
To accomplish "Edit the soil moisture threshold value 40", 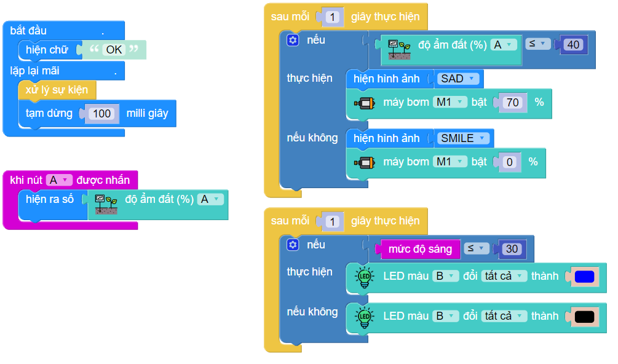I will coord(573,45).
